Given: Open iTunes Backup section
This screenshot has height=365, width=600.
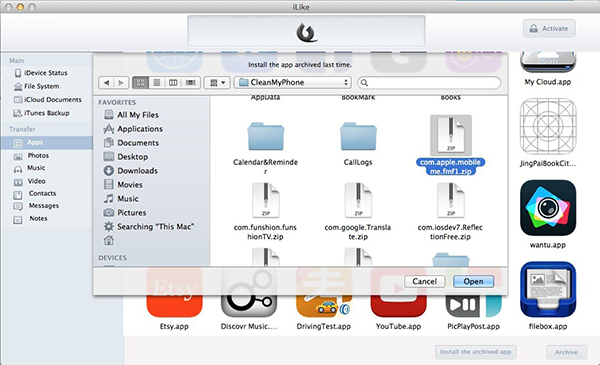Looking at the screenshot, I should [x=41, y=113].
